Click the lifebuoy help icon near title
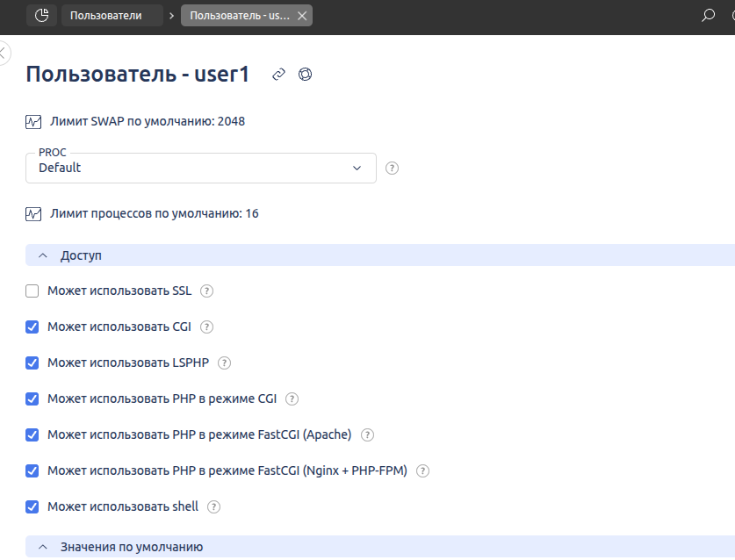The image size is (735, 560). coord(306,75)
